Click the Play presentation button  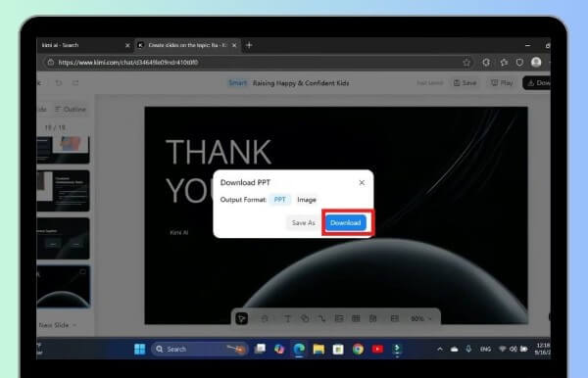tap(502, 83)
